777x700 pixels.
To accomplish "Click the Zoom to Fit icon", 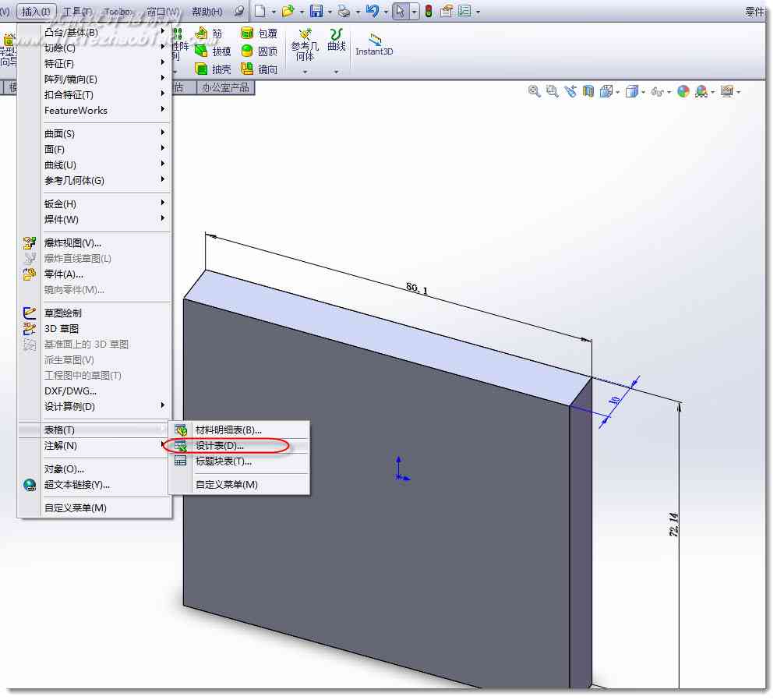I will point(534,91).
